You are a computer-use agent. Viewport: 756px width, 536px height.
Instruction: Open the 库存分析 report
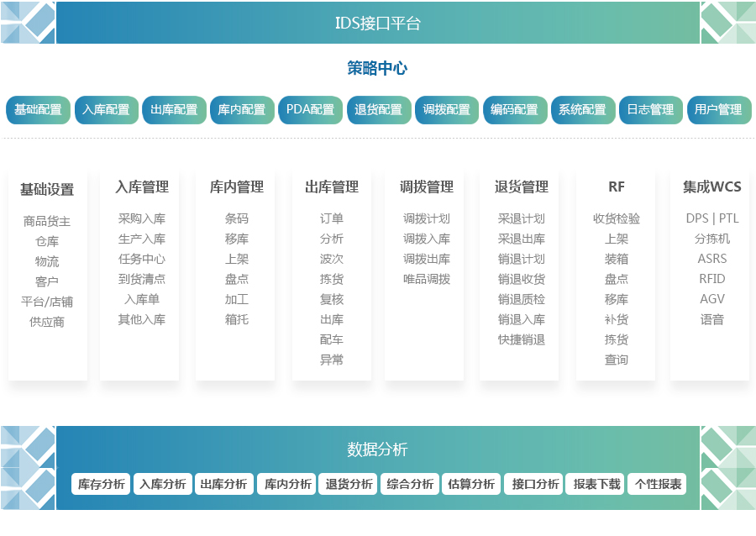point(99,484)
